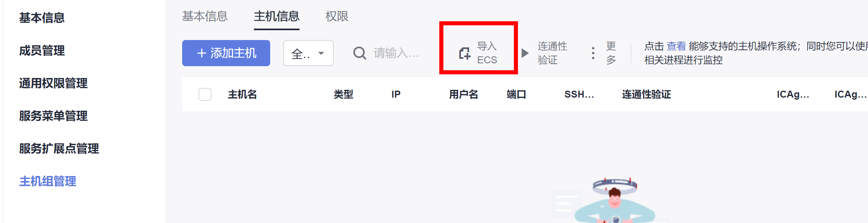
Task: Click the Import ECS icon
Action: pos(465,53)
